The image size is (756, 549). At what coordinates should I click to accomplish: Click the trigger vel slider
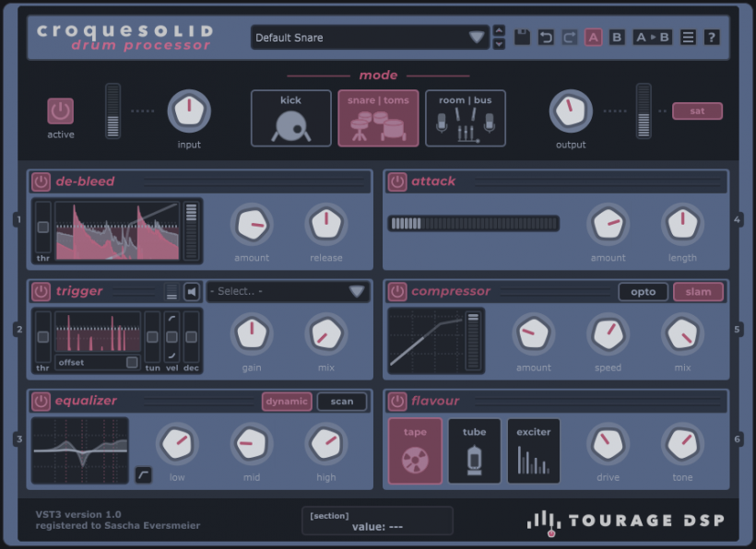171,337
